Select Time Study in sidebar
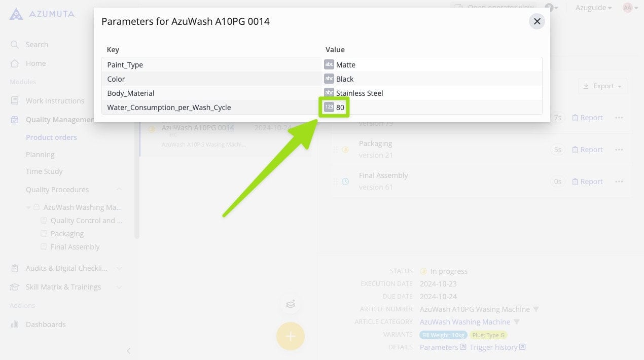The width and height of the screenshot is (644, 360). click(x=44, y=171)
